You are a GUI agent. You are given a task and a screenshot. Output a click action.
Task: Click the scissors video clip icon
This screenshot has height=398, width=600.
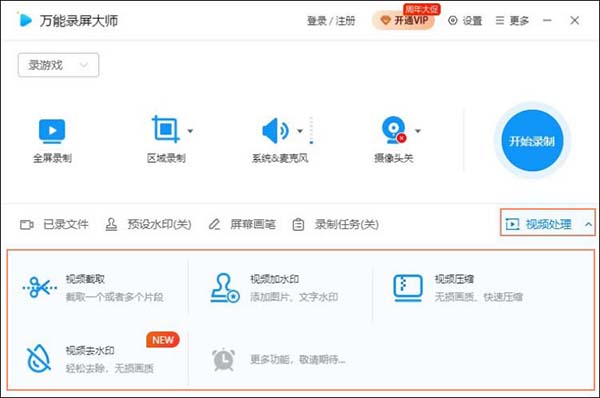click(x=40, y=287)
